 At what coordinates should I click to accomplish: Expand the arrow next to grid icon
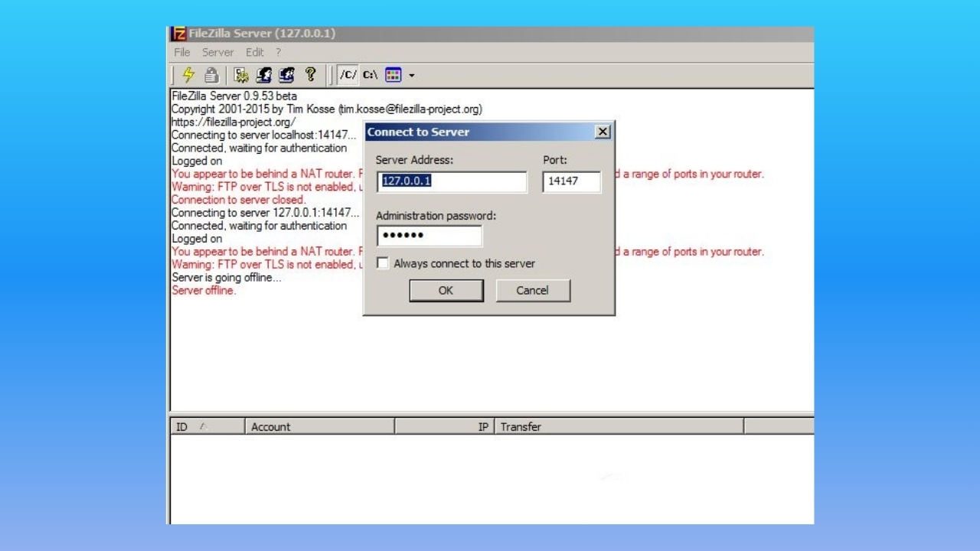click(411, 76)
